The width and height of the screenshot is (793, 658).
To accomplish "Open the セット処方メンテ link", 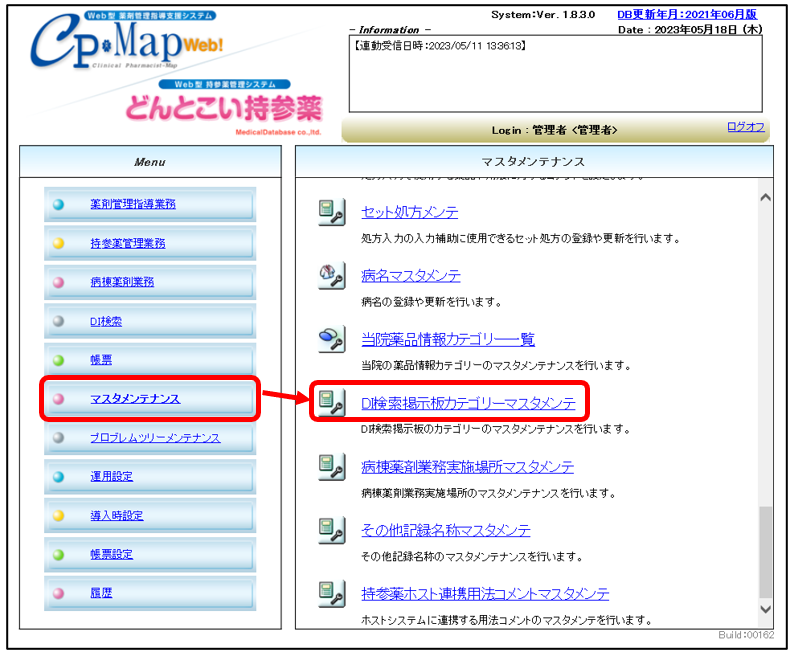I will [409, 212].
